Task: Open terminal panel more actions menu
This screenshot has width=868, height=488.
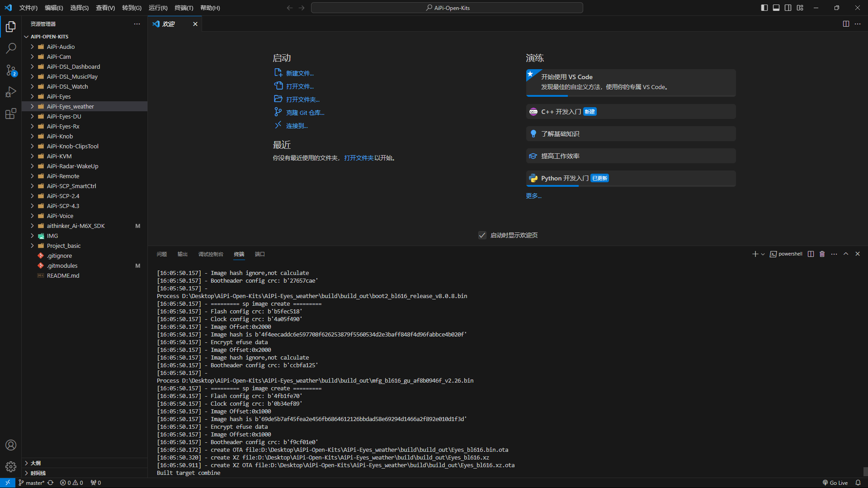Action: point(834,254)
